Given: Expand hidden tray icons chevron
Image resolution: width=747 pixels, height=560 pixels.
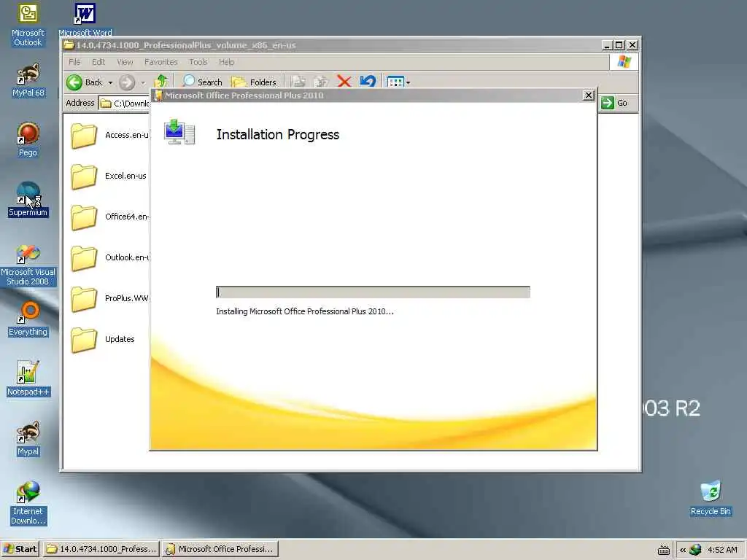Looking at the screenshot, I should click(682, 550).
